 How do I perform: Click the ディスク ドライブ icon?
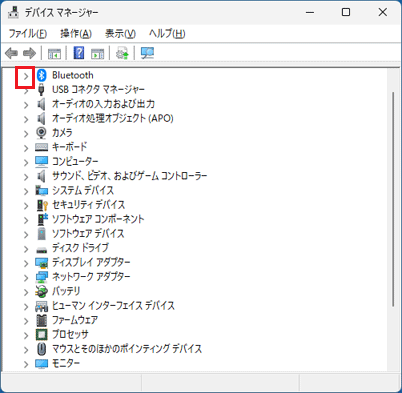(x=41, y=249)
